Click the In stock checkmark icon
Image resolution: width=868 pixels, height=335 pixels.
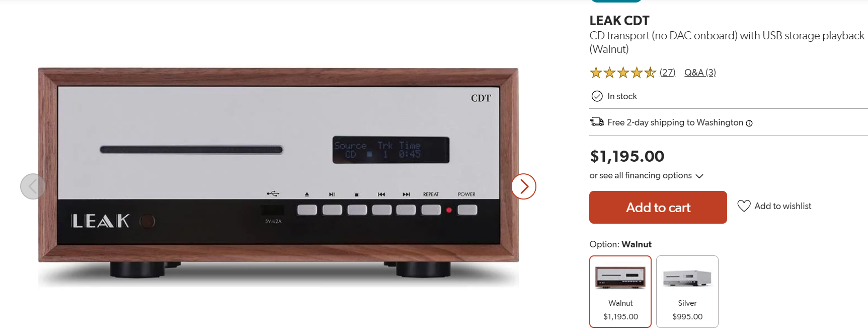pos(597,96)
